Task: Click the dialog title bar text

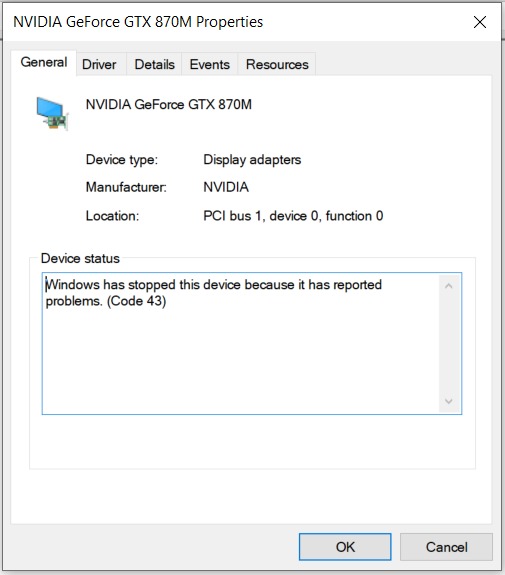Action: point(138,22)
